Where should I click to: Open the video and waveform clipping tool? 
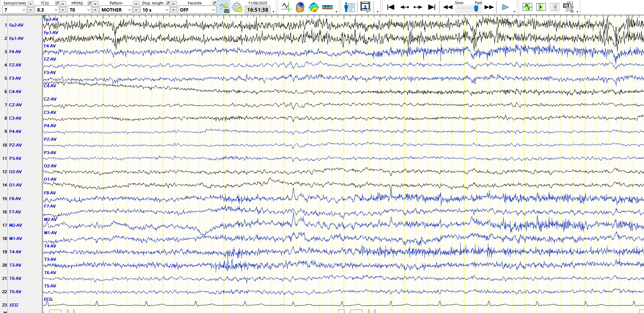tap(568, 7)
